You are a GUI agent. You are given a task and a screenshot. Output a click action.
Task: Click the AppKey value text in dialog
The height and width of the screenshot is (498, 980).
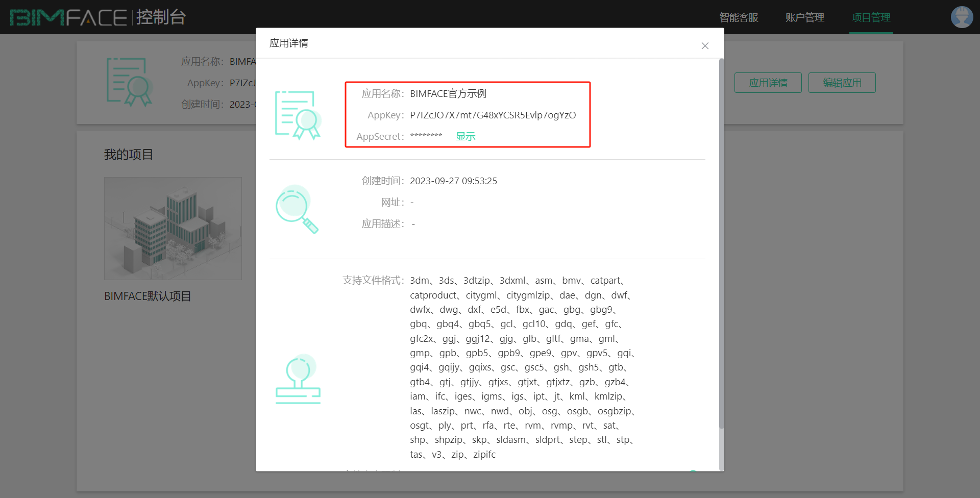[493, 115]
